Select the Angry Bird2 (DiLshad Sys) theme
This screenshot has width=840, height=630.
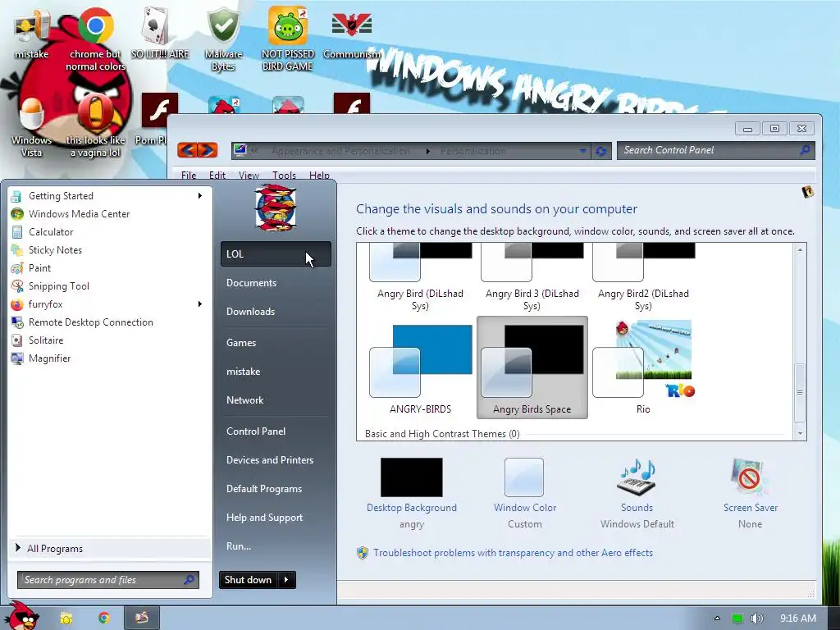coord(643,277)
